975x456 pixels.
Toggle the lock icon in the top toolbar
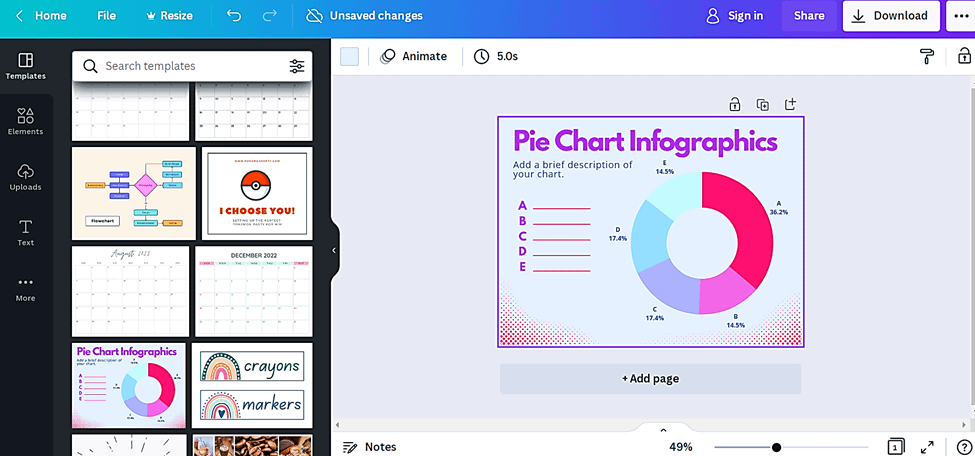pyautogui.click(x=964, y=56)
